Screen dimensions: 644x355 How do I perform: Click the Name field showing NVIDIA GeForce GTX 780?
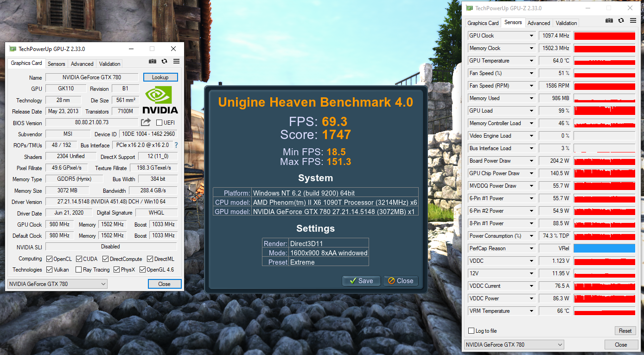click(92, 77)
